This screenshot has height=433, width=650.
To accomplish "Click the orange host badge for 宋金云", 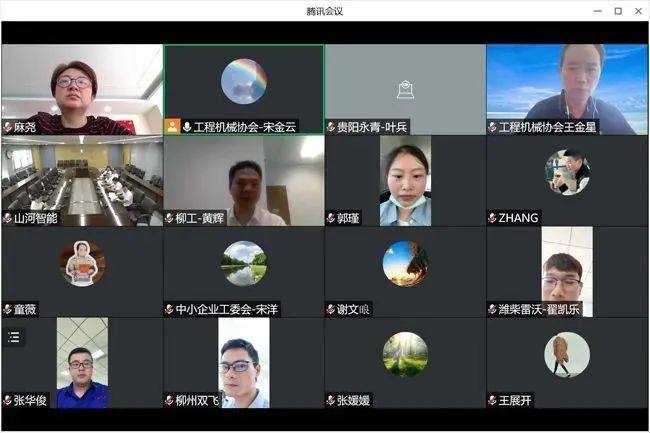I will tap(172, 127).
